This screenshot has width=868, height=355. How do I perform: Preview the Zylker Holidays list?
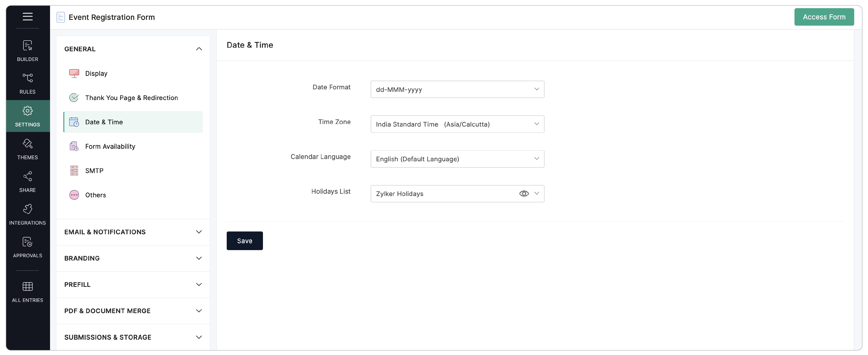click(x=524, y=193)
